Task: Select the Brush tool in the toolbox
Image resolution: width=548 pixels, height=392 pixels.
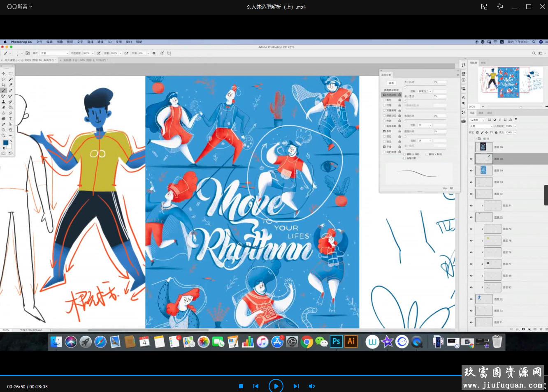Action: point(4,90)
